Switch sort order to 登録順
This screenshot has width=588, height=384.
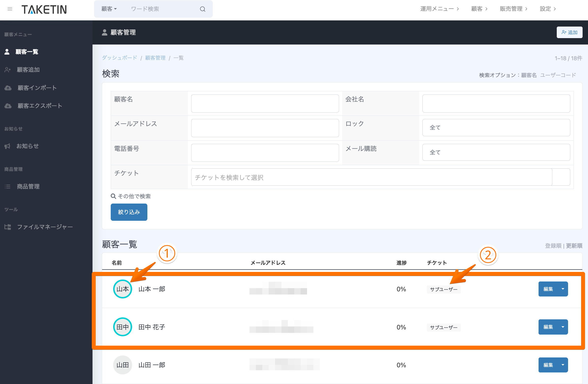[553, 246]
